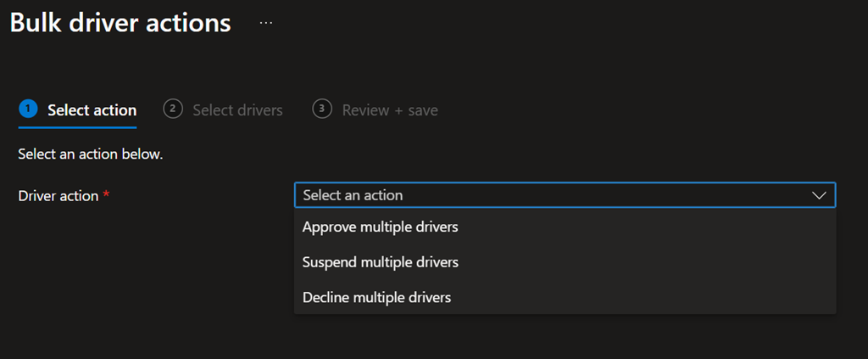Open the Review + save tab
Image resolution: width=868 pixels, height=359 pixels.
click(x=390, y=110)
